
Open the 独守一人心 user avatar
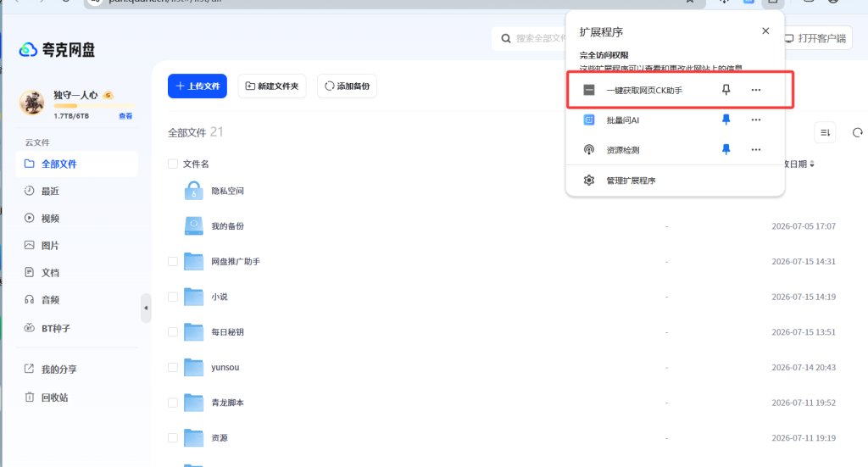[x=31, y=102]
